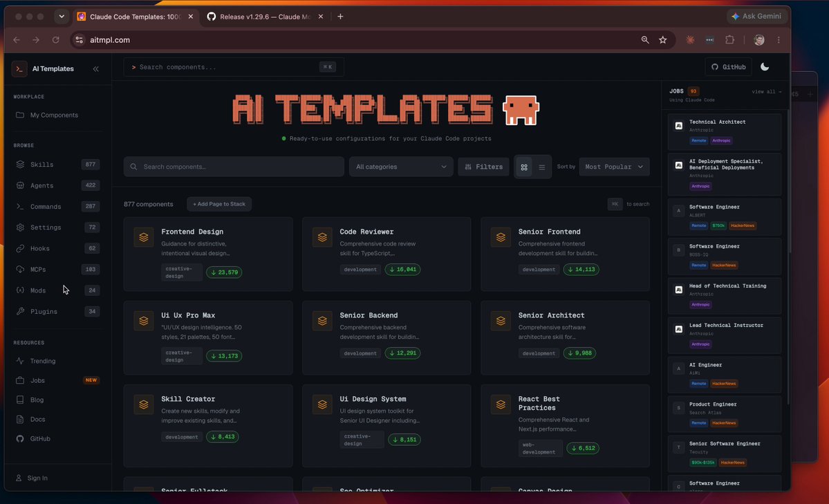Click the Ui Ux Pro Max stack icon
The image size is (829, 504).
tap(143, 321)
